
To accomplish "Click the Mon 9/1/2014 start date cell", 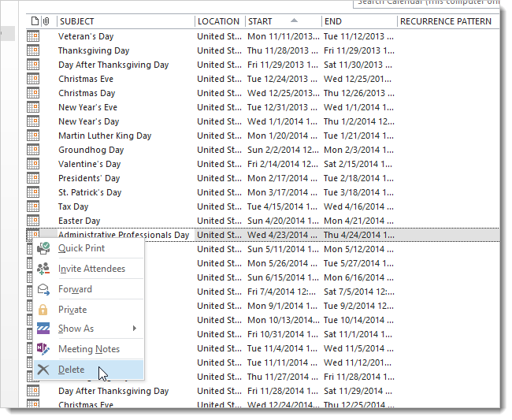I will pyautogui.click(x=283, y=306).
